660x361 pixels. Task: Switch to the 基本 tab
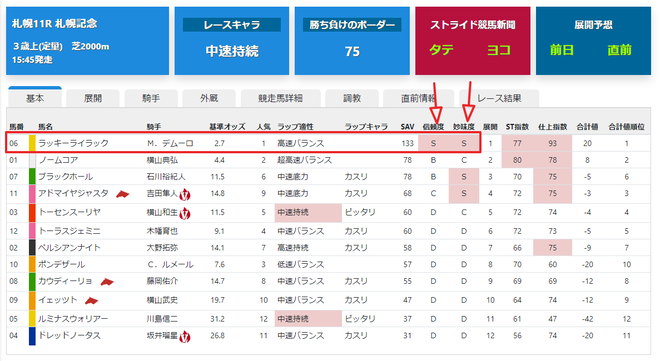coord(35,98)
